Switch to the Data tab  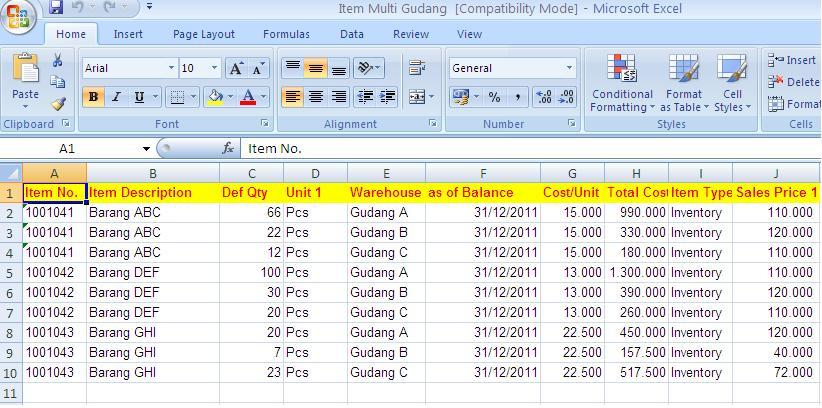click(x=352, y=34)
